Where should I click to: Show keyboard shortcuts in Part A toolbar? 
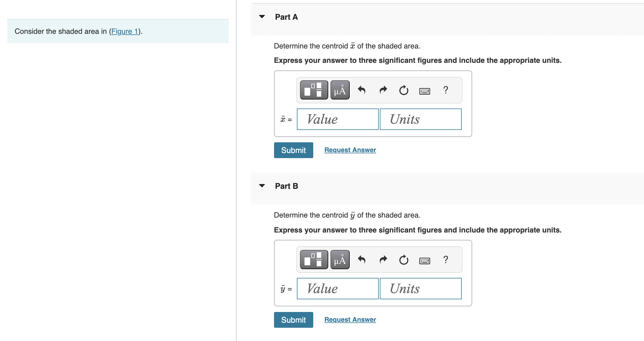[x=424, y=91]
